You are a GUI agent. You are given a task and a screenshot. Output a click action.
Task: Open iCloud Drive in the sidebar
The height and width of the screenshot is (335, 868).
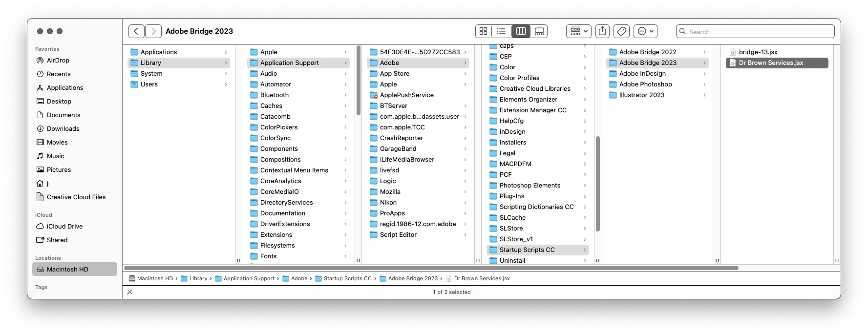[x=75, y=227]
